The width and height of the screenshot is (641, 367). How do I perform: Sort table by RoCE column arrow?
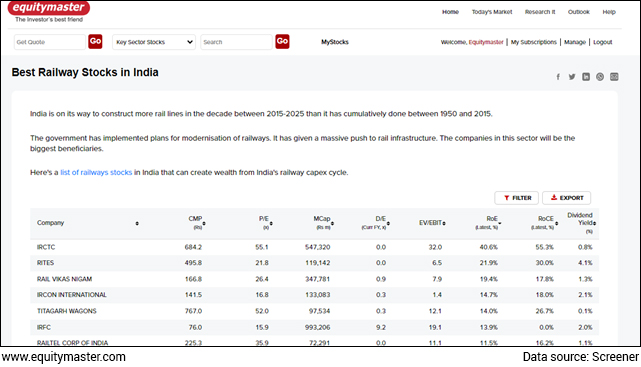coord(556,223)
